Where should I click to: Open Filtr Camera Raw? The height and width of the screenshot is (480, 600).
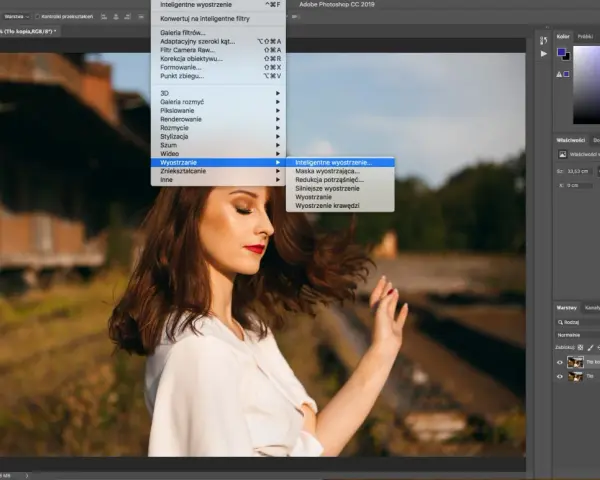coord(218,50)
